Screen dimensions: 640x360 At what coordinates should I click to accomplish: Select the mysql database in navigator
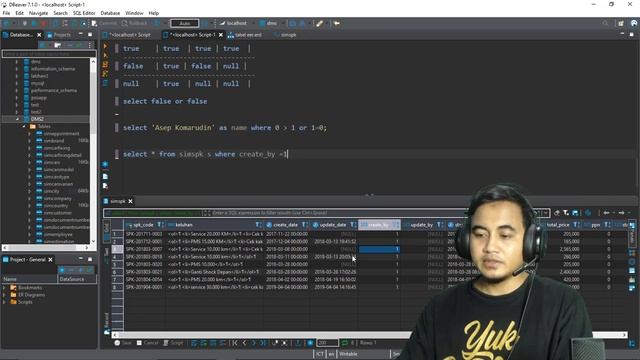pos(37,83)
